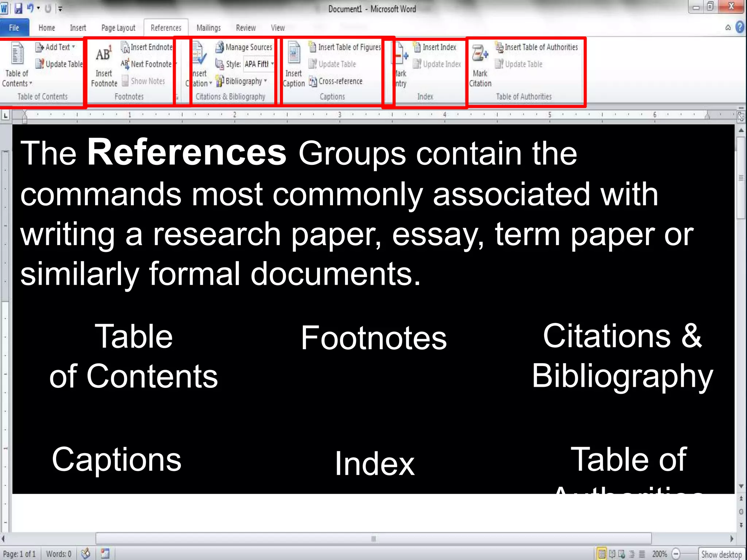The height and width of the screenshot is (560, 747).
Task: Switch to Web Layout view
Action: point(622,554)
